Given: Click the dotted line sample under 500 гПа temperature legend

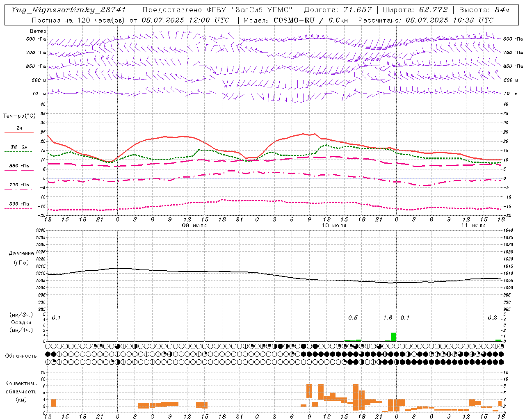Looking at the screenshot, I should (19, 208).
